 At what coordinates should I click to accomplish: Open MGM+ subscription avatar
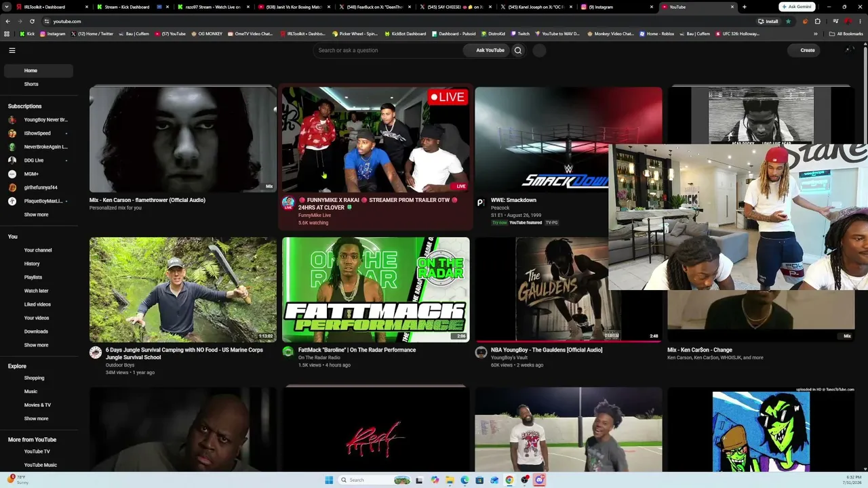pos(12,174)
